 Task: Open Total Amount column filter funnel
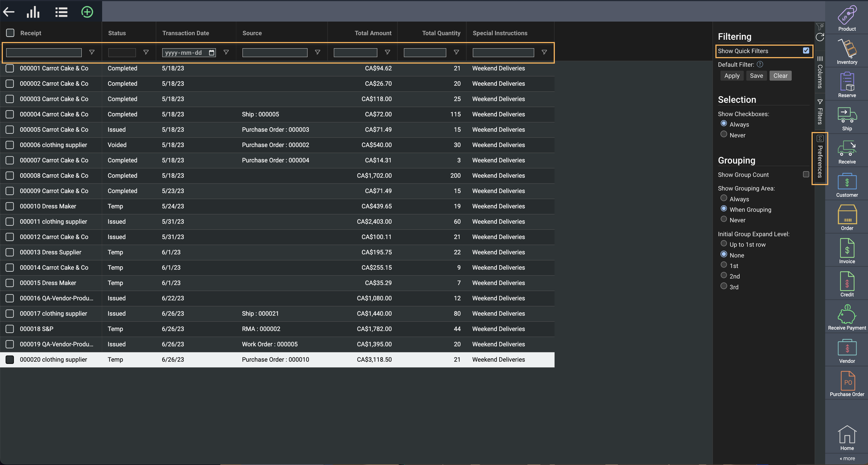pyautogui.click(x=387, y=52)
